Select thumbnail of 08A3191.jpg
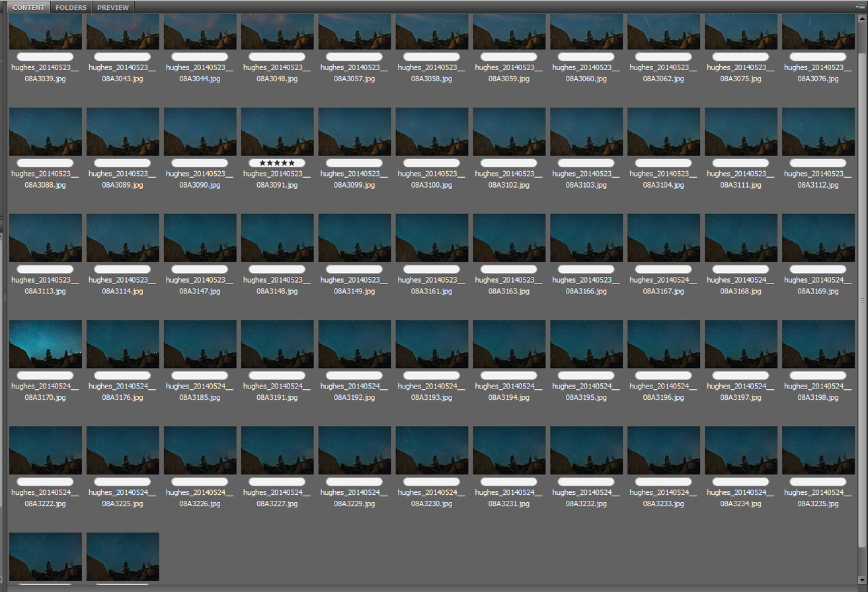 click(x=278, y=344)
